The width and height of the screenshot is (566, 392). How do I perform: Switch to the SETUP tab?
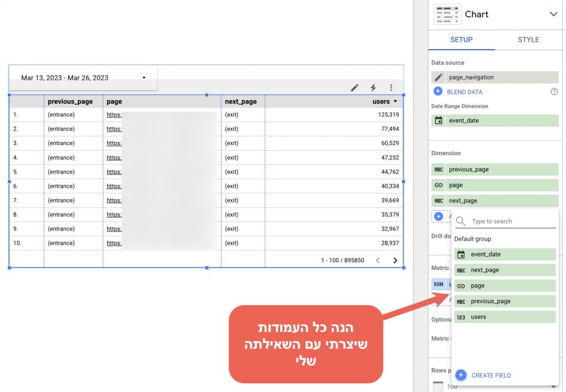461,40
